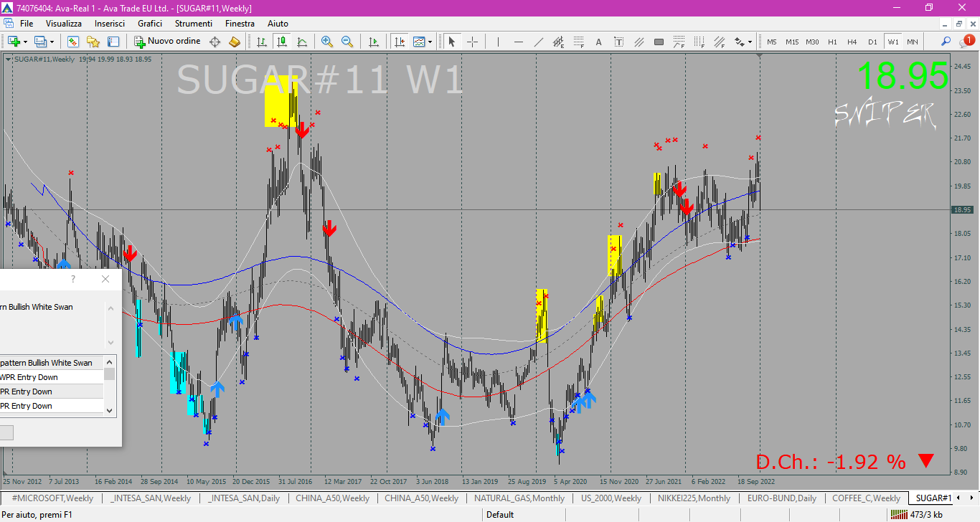Open the Strumenti menu
Viewport: 980px width, 522px height.
[x=193, y=24]
